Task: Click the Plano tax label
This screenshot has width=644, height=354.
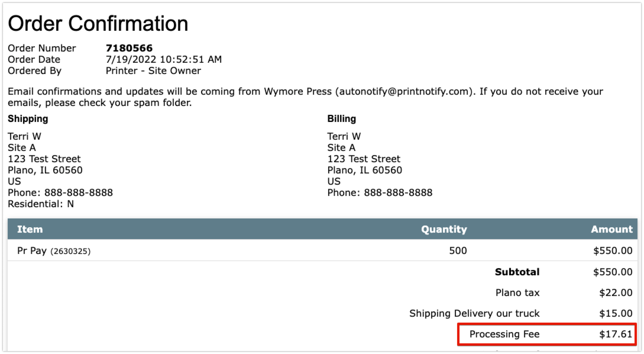Action: click(x=517, y=292)
